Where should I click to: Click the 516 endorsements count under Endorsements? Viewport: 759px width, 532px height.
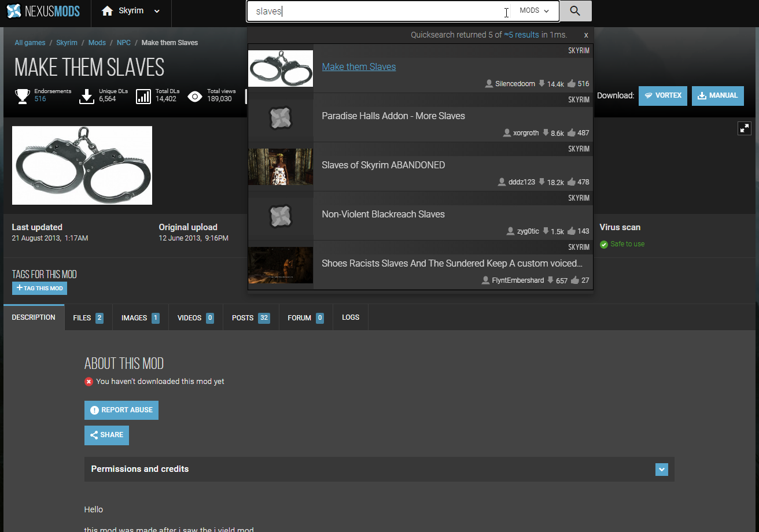(40, 99)
